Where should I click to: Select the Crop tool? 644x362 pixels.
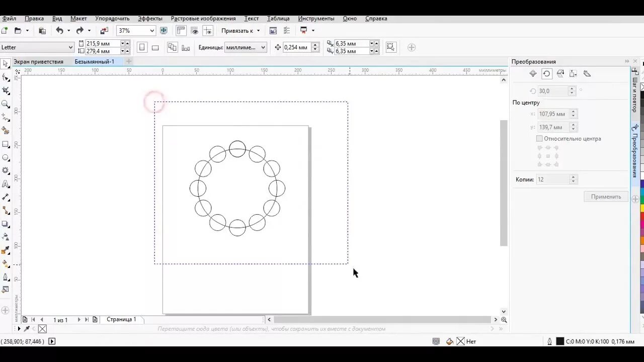click(x=6, y=91)
